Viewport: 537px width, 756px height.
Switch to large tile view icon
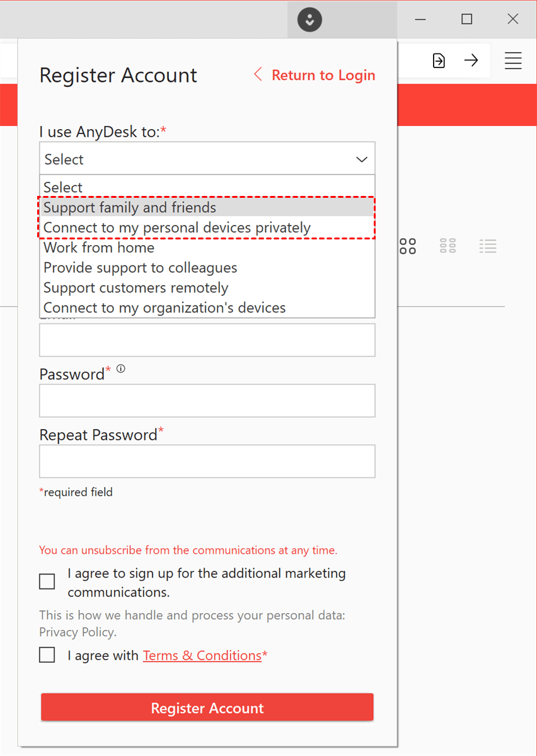408,246
